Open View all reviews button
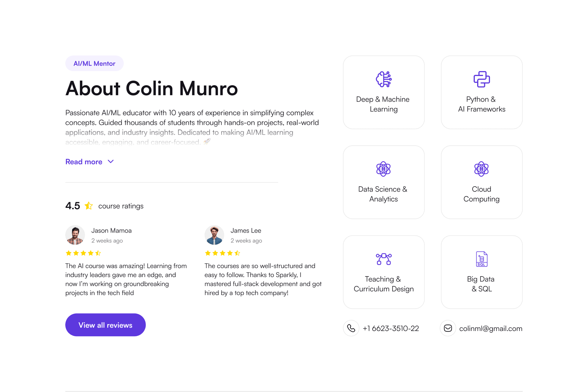This screenshot has width=588, height=392. coord(105,325)
